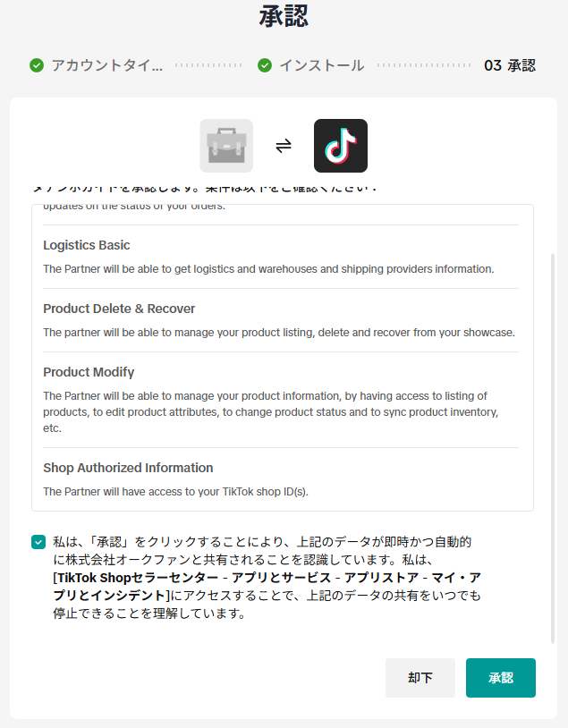The image size is (568, 728).
Task: Click the exchange arrows between the logos
Action: click(284, 146)
